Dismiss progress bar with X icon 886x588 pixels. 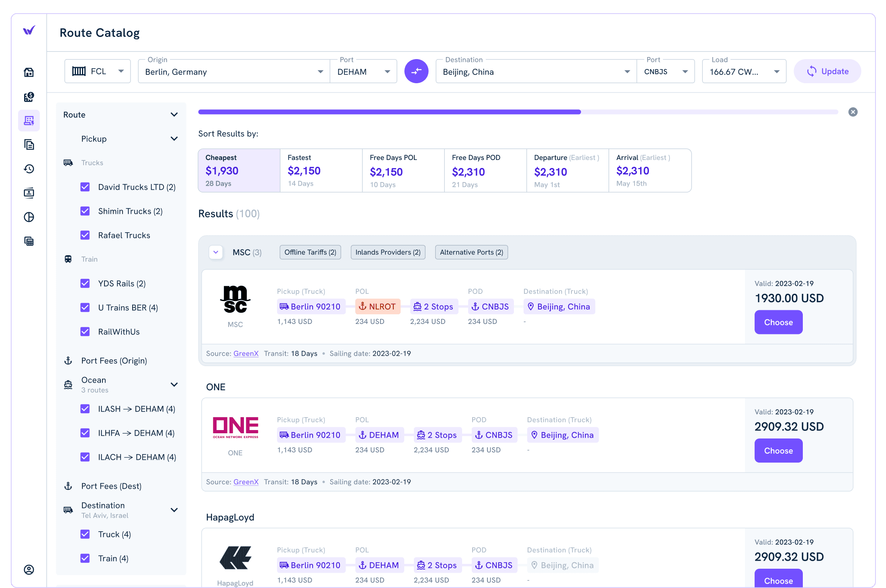pyautogui.click(x=853, y=112)
